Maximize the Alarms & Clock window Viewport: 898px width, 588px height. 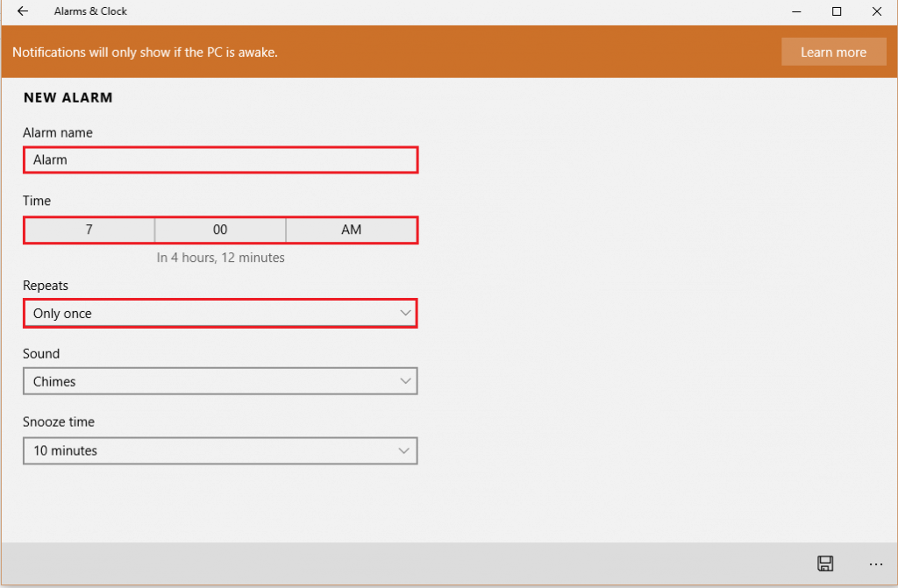click(836, 11)
